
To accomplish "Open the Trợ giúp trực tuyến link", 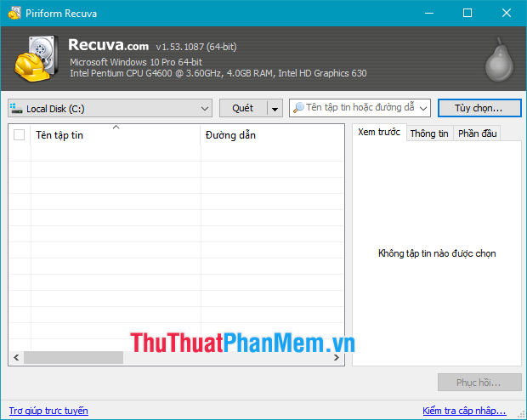I will point(48,411).
